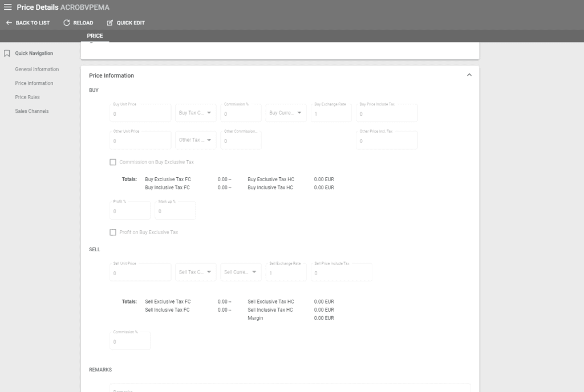Click the back arrow icon
The image size is (584, 392).
(x=9, y=23)
